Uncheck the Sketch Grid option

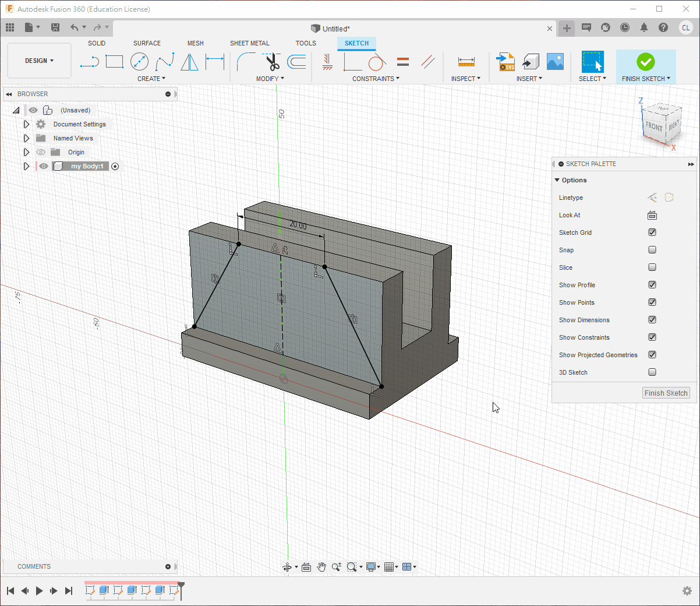pyautogui.click(x=652, y=232)
